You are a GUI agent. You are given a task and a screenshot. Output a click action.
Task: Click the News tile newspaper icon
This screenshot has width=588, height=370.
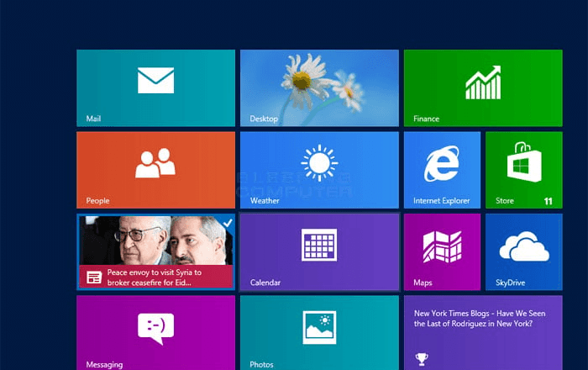coord(94,277)
